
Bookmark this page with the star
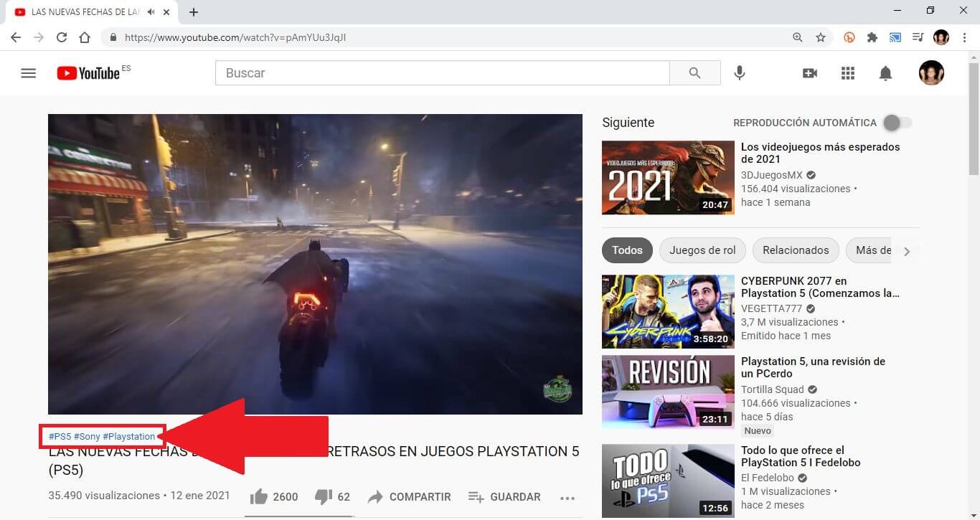(821, 37)
